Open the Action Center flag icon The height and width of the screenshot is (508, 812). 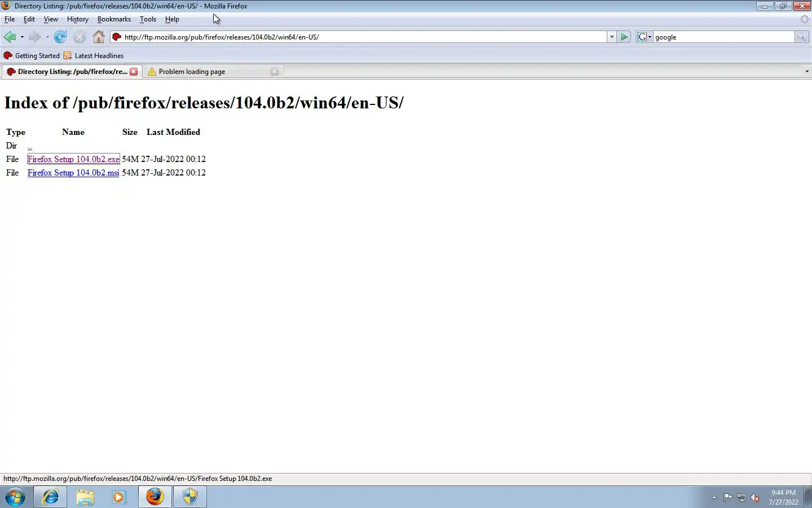728,497
